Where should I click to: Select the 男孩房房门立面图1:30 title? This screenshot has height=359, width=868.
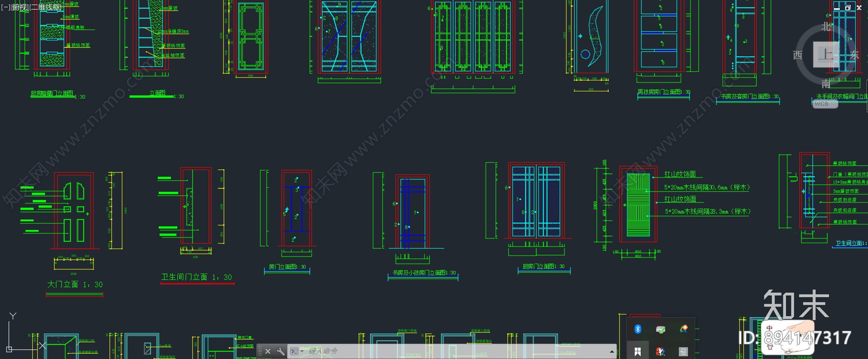pyautogui.click(x=663, y=92)
